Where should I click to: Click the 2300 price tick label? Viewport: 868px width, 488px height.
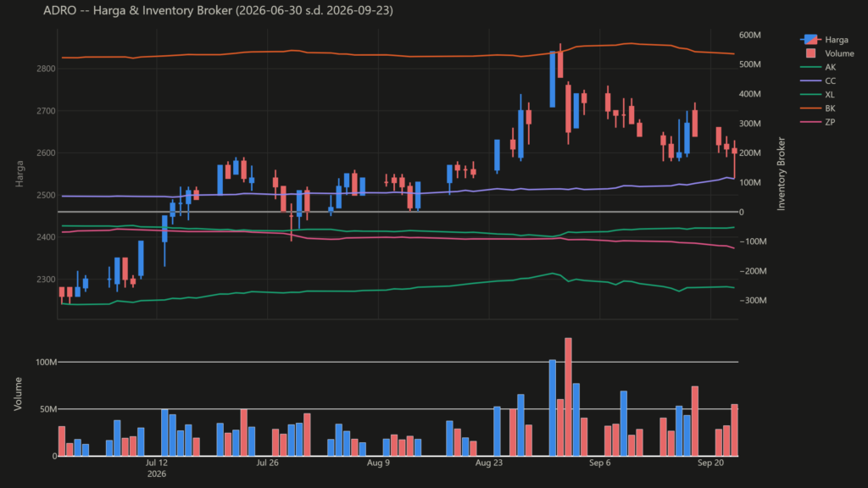point(47,280)
